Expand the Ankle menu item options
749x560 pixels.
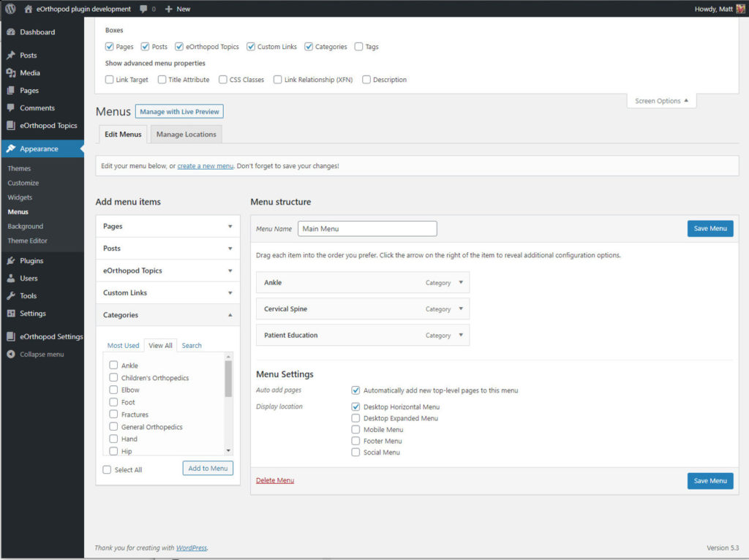pyautogui.click(x=461, y=282)
